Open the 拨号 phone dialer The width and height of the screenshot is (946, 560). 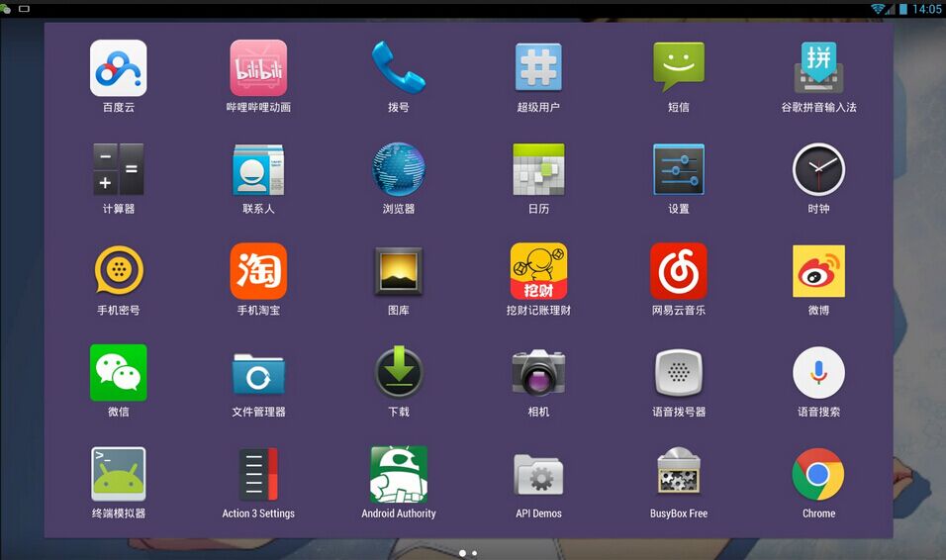point(398,67)
